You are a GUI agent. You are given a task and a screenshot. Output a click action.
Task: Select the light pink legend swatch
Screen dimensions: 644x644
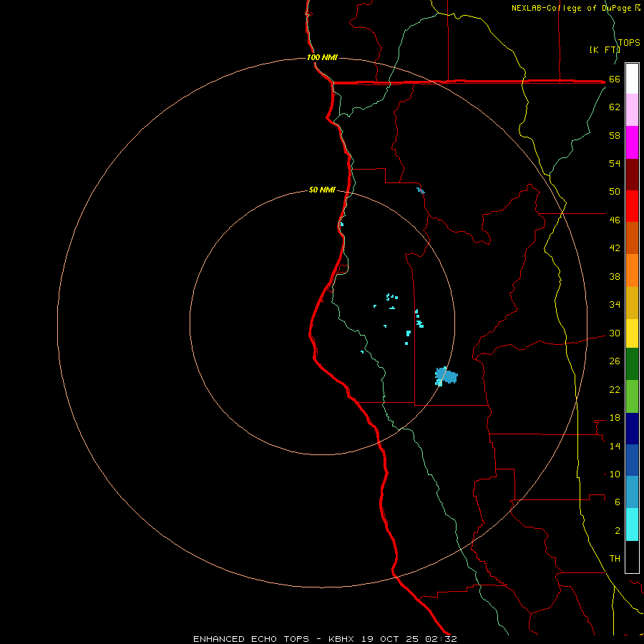click(x=632, y=110)
